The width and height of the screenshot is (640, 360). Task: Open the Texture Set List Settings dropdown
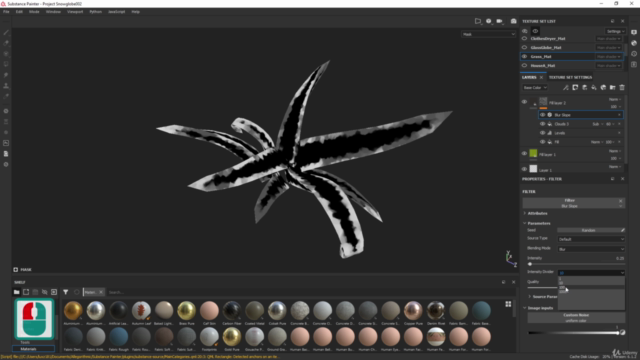(x=615, y=31)
